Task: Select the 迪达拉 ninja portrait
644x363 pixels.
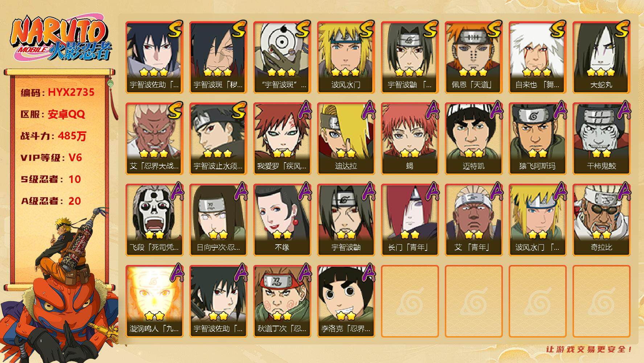Action: [x=346, y=138]
